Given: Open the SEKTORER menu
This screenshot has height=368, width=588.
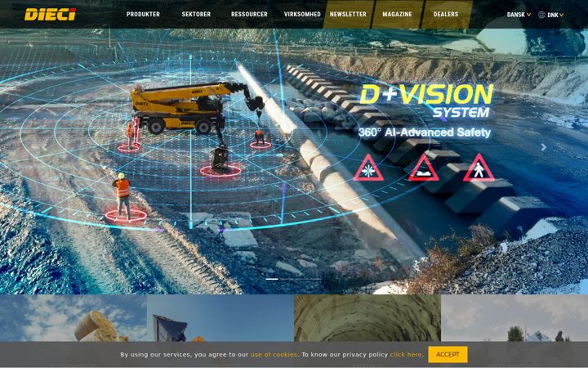Looking at the screenshot, I should point(196,14).
